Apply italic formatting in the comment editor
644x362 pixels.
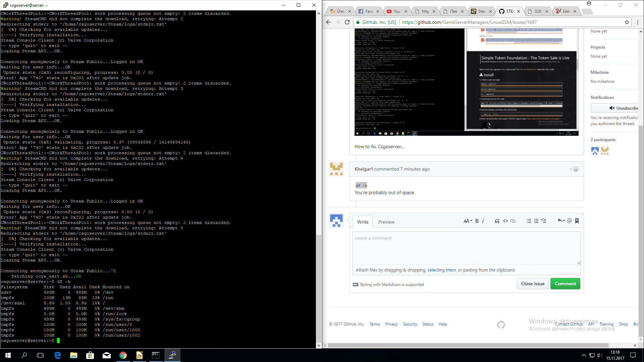click(483, 221)
